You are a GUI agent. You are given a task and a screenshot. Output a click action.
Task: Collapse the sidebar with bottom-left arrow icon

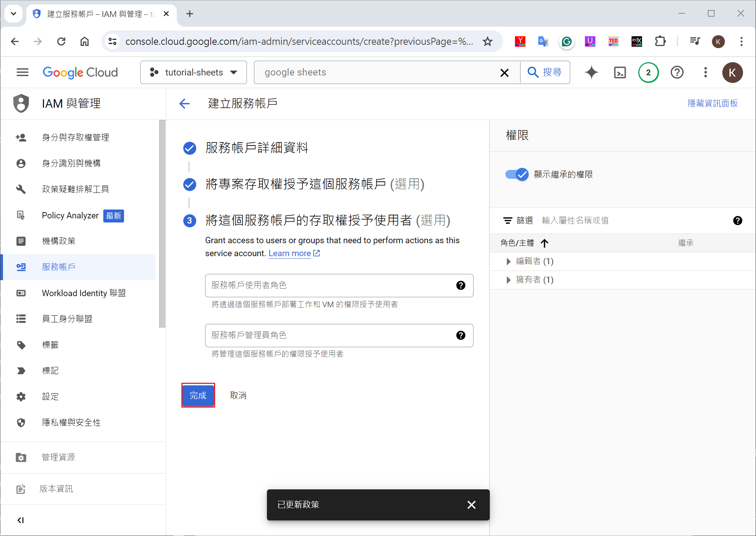pyautogui.click(x=21, y=520)
